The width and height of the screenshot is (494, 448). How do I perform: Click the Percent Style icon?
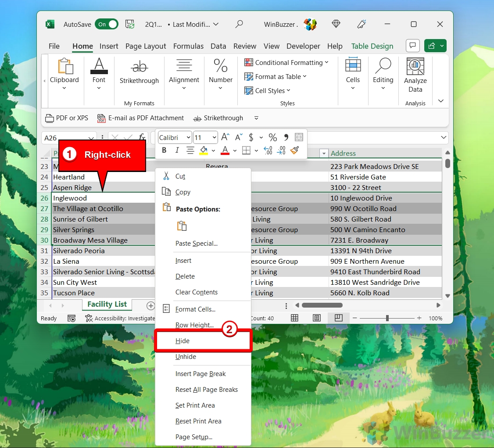tap(272, 137)
